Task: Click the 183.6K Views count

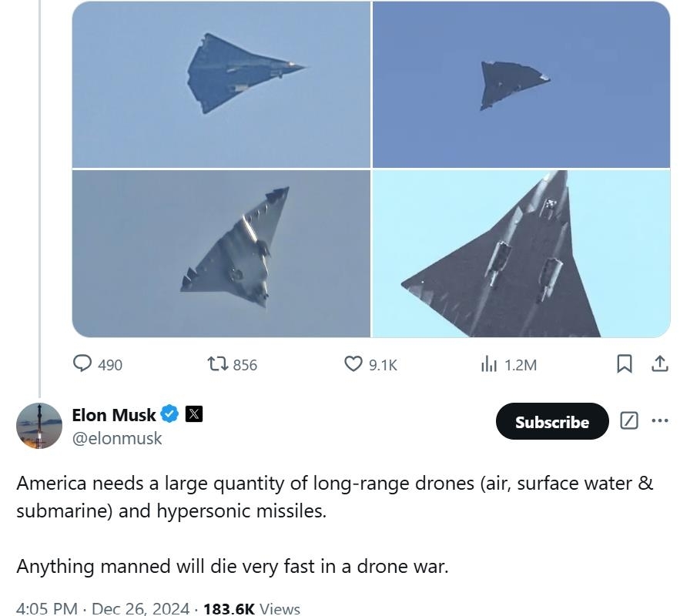Action: 252,608
